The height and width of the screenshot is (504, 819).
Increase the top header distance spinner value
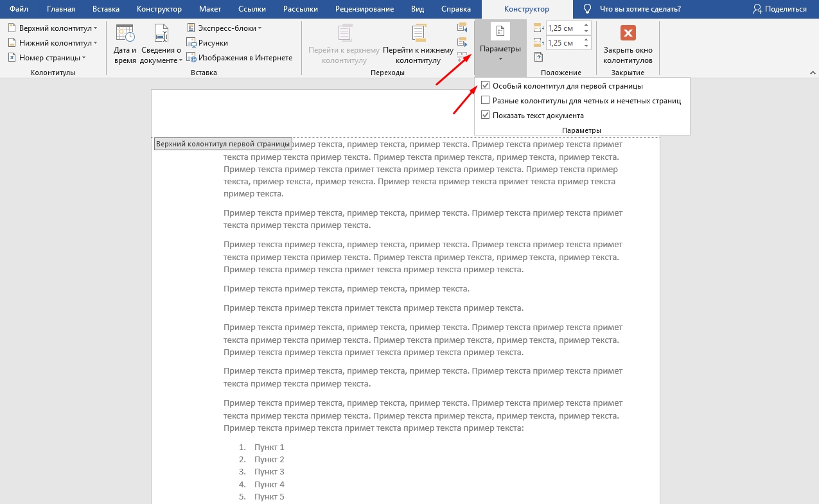[586, 25]
